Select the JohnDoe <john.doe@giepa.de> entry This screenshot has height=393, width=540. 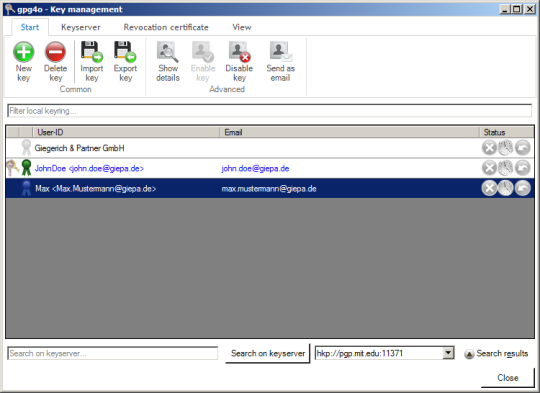pos(89,168)
